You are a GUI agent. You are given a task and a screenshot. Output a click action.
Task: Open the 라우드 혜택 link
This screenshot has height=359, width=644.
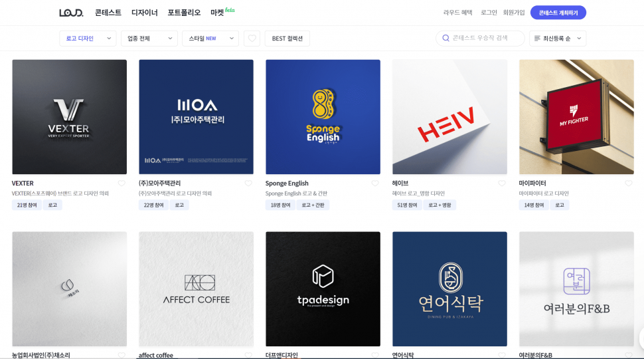[457, 13]
